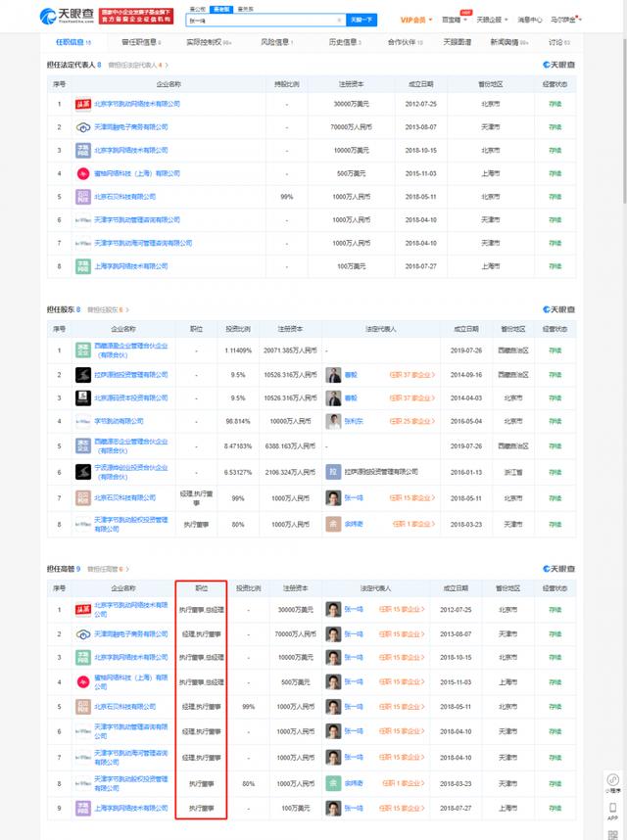The image size is (627, 840).
Task: Open the 小程序 mini-program icon in the side panel
Action: (x=612, y=782)
